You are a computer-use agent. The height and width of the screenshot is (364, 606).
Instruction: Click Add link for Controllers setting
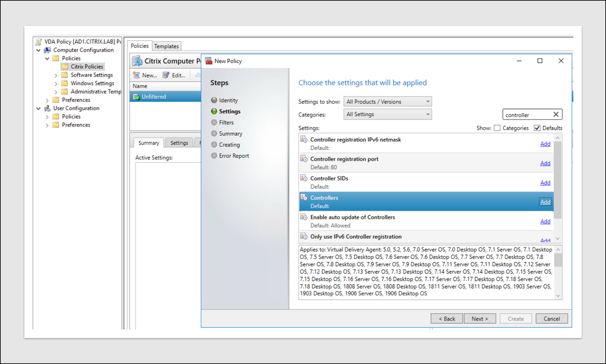545,202
